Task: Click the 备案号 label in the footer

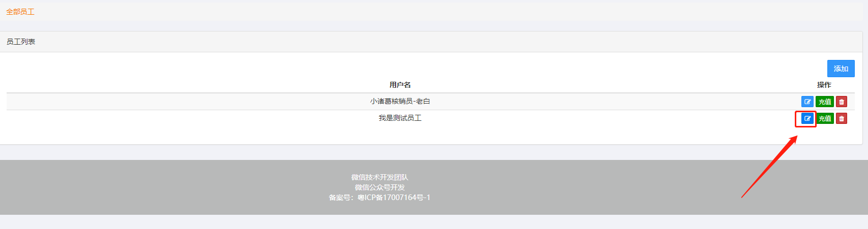Action: 341,198
